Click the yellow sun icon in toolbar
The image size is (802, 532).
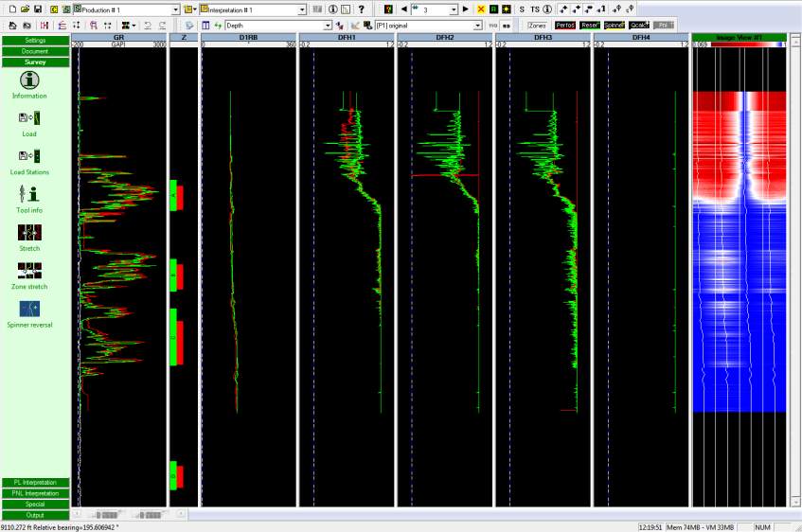pos(507,9)
